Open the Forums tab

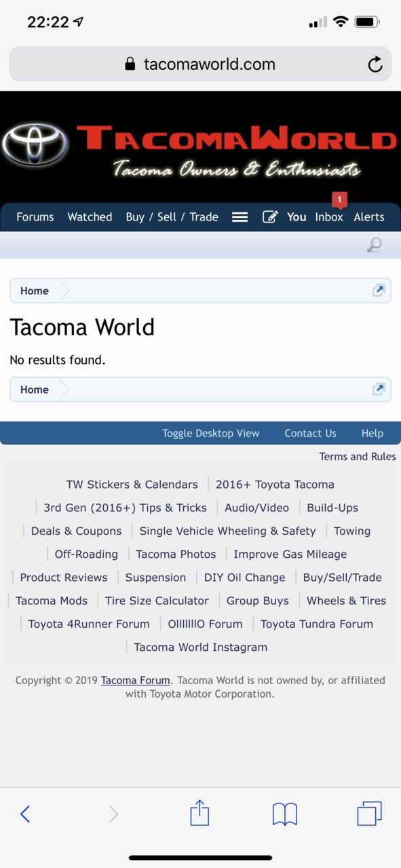point(35,217)
